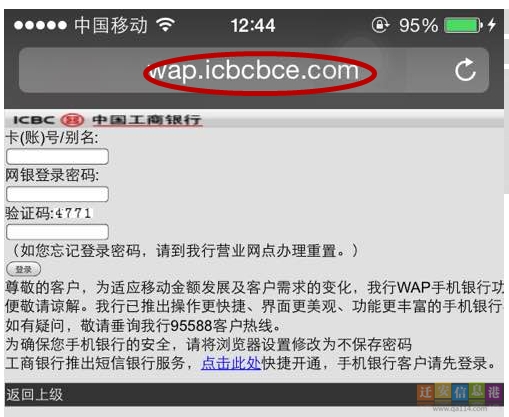Viewport: 509px width, 417px height.
Task: Open the 点击此处 link
Action: (x=231, y=363)
